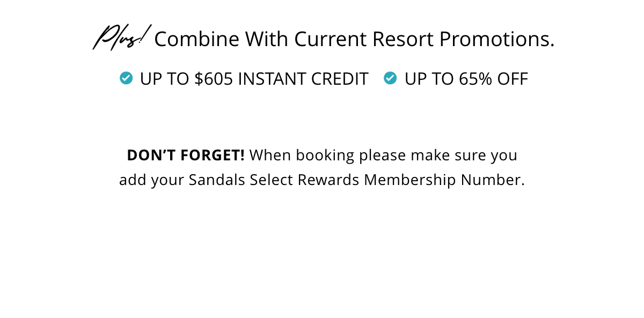This screenshot has height=318, width=644.
Task: Select the "UP TO 65% OFF" offer text
Action: [x=466, y=79]
